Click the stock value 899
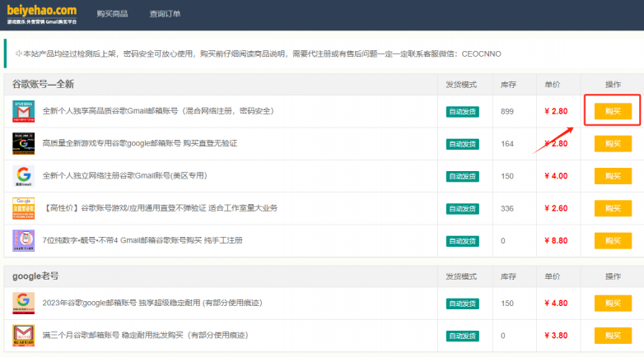The height and width of the screenshot is (357, 644). pyautogui.click(x=507, y=111)
